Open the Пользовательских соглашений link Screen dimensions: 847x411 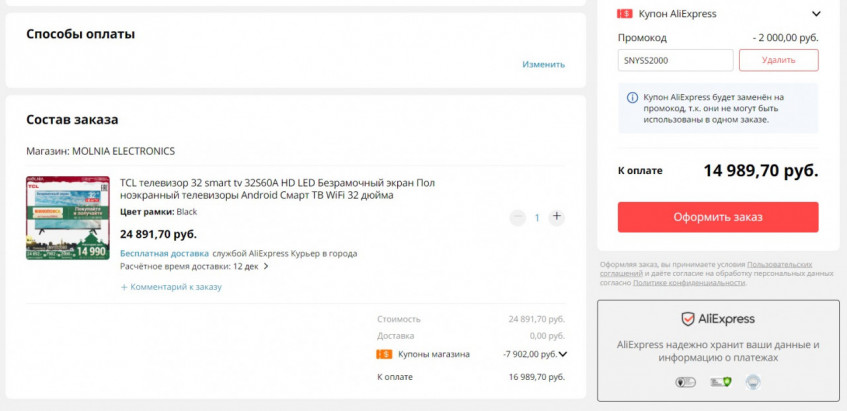click(x=789, y=264)
